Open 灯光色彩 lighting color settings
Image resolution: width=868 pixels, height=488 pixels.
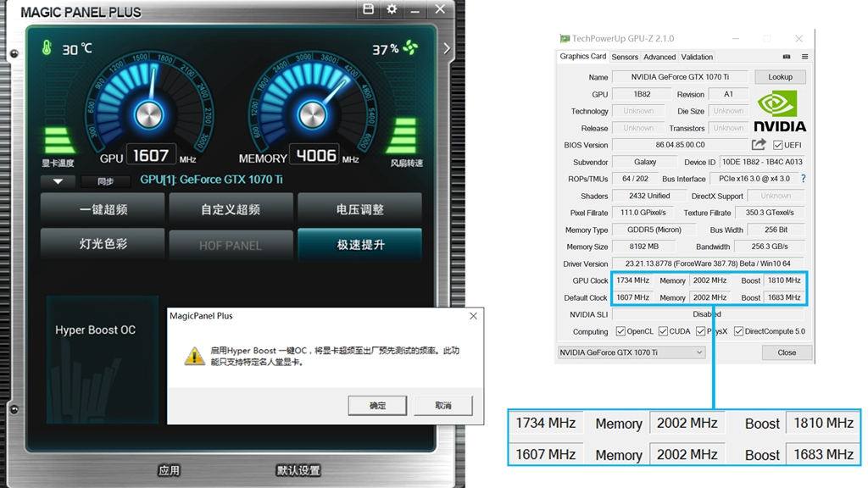tap(103, 244)
